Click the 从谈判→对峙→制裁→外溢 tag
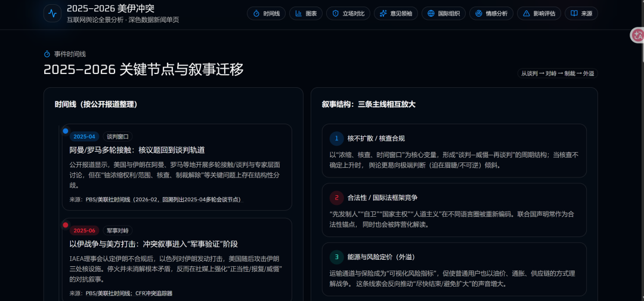 [558, 73]
